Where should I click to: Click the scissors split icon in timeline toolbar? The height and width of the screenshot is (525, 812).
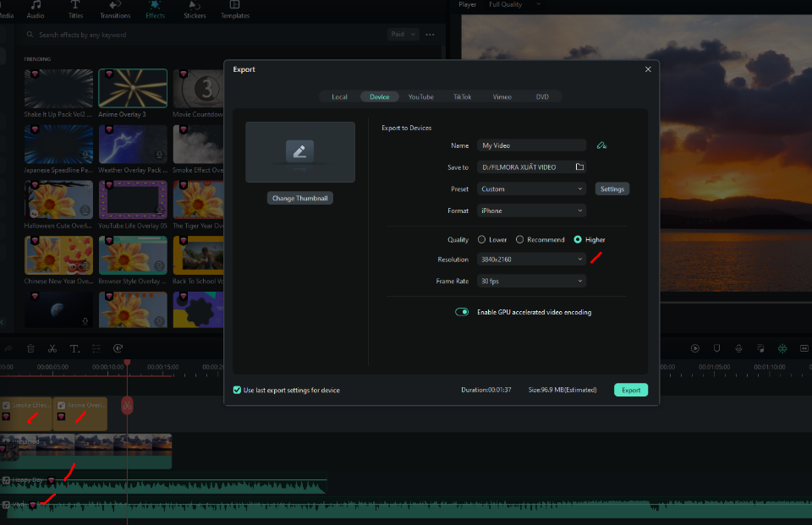tap(52, 348)
